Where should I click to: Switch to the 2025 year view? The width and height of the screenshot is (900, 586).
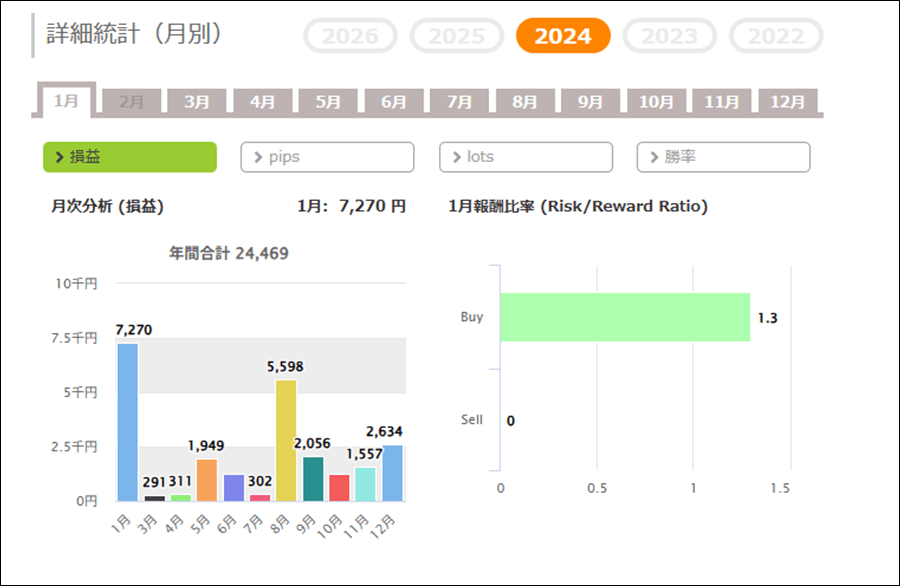[456, 37]
